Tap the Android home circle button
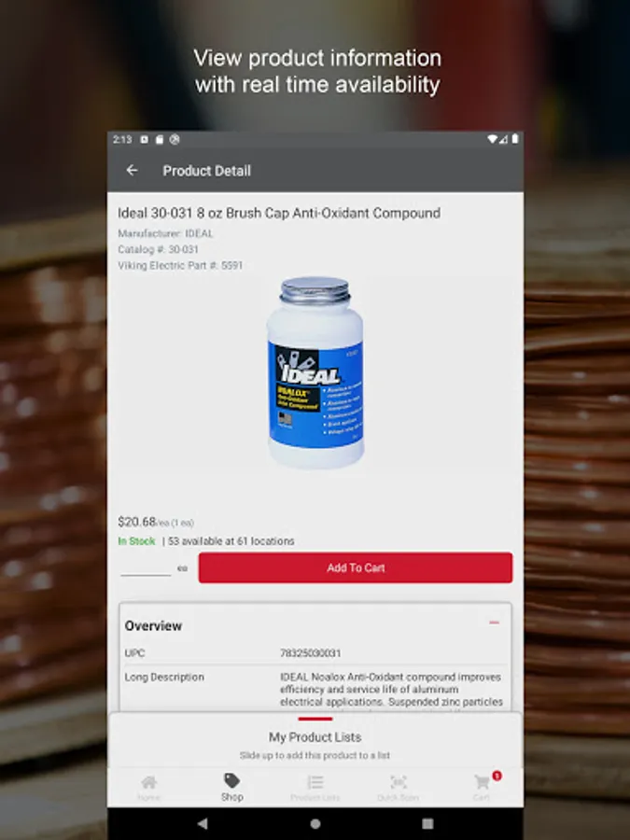The height and width of the screenshot is (840, 630). [x=315, y=823]
